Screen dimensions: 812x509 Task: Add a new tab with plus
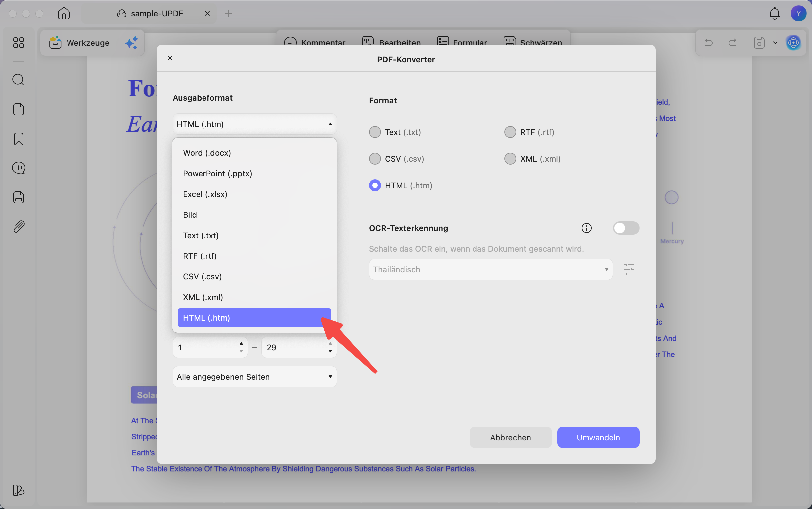(x=229, y=13)
